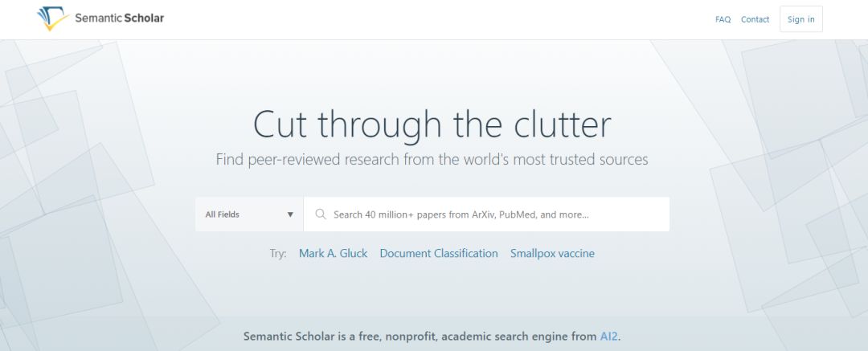Go to the Contact page

click(x=755, y=19)
